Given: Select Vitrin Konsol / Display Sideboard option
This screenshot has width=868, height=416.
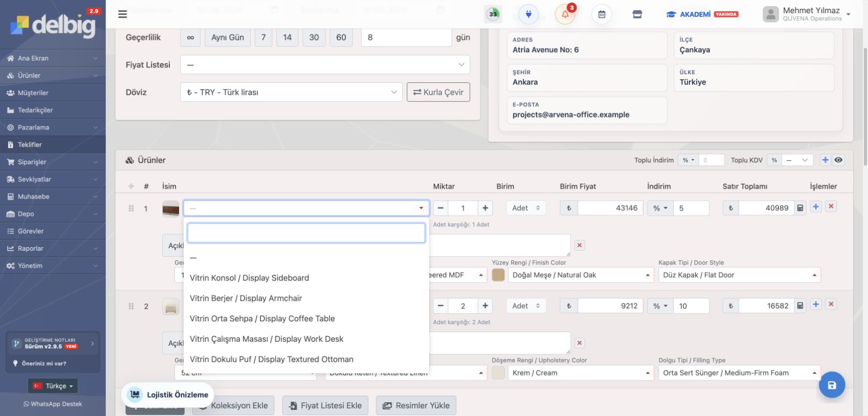Looking at the screenshot, I should coord(306,278).
